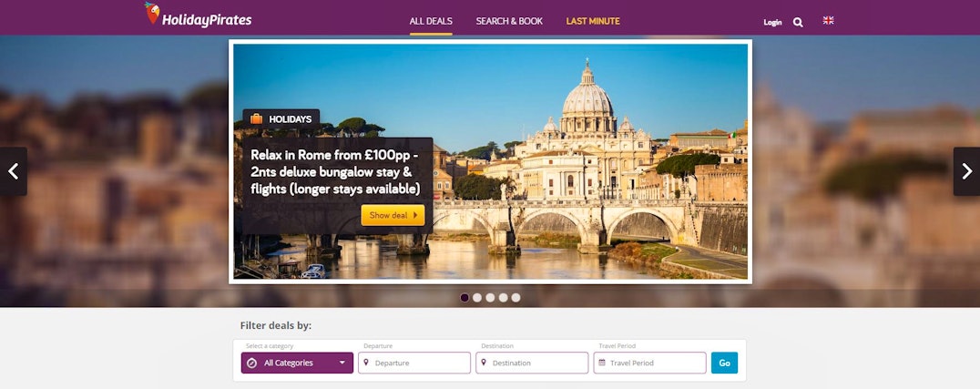Select the first carousel dot
The height and width of the screenshot is (389, 980).
click(464, 298)
